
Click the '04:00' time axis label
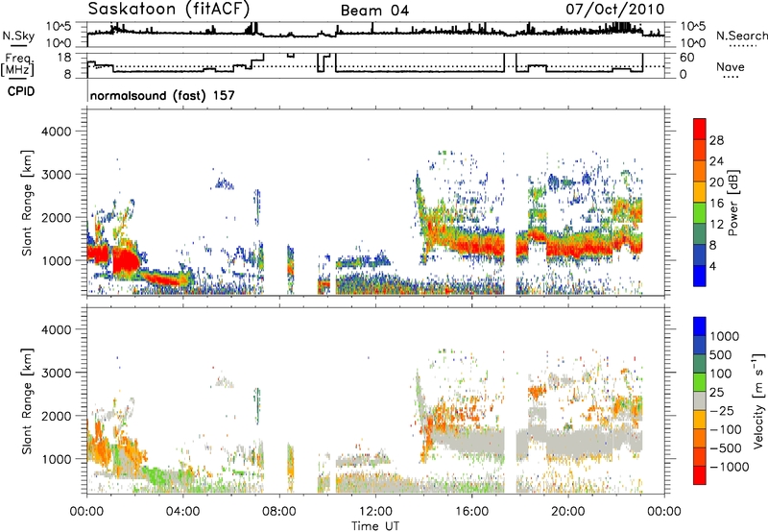point(182,512)
